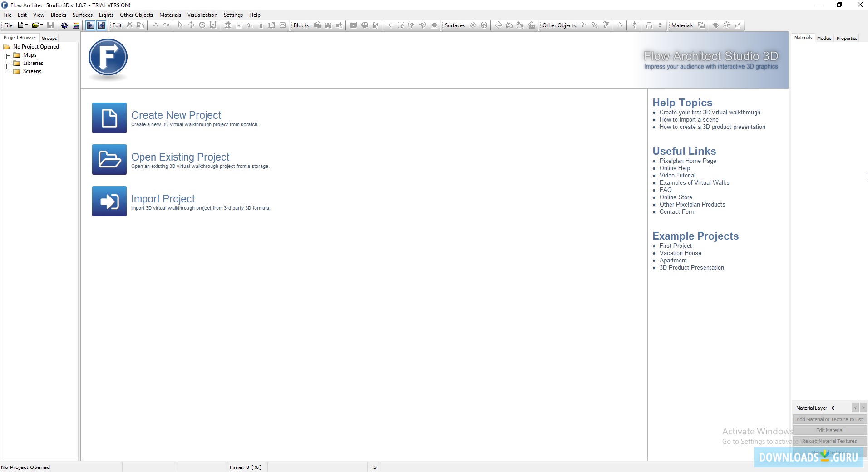Toggle the right panel visibility button
Viewport: 868px width, 472px height.
point(101,25)
